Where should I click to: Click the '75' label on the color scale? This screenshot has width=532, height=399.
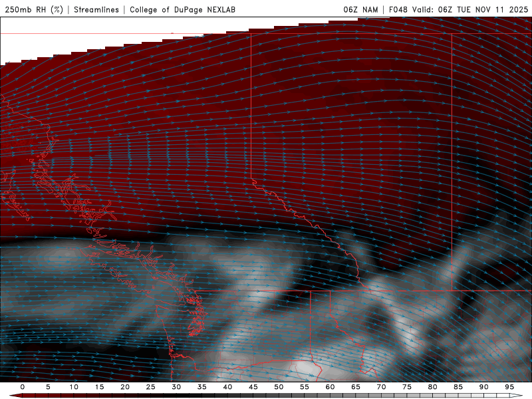(407, 387)
